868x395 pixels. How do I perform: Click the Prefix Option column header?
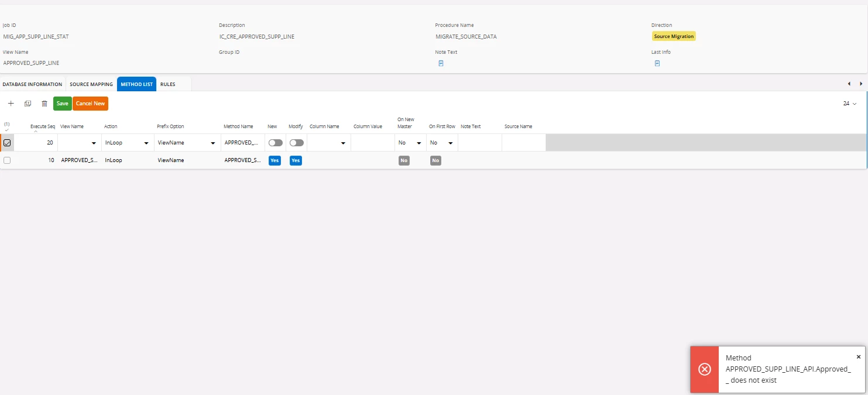[170, 126]
